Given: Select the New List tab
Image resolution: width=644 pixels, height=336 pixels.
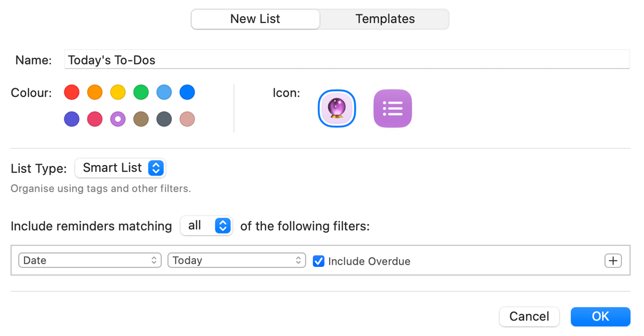Looking at the screenshot, I should tap(255, 19).
